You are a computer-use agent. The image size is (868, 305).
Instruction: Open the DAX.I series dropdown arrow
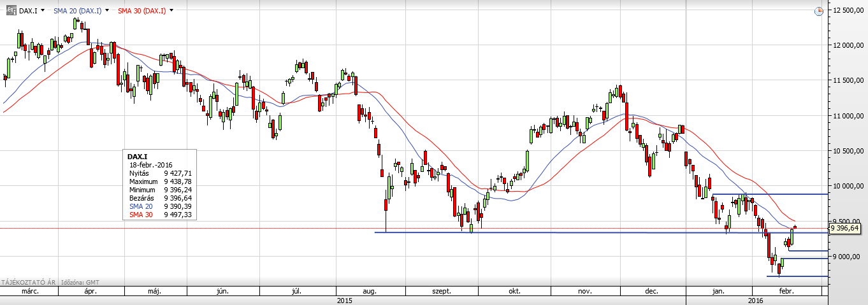pyautogui.click(x=42, y=10)
